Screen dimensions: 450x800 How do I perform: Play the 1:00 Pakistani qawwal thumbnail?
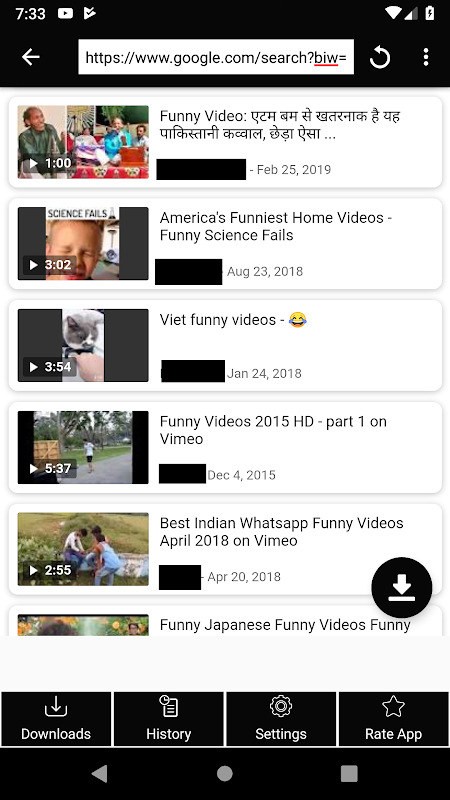click(83, 142)
